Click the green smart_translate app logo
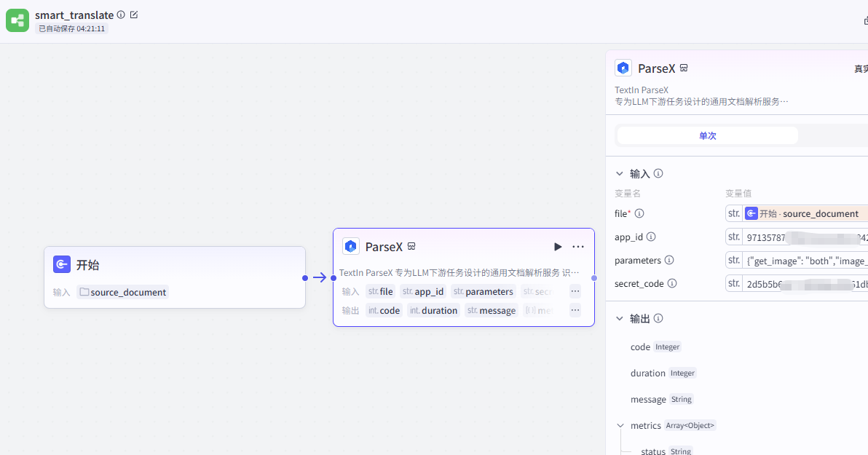Image resolution: width=868 pixels, height=455 pixels. click(x=17, y=20)
